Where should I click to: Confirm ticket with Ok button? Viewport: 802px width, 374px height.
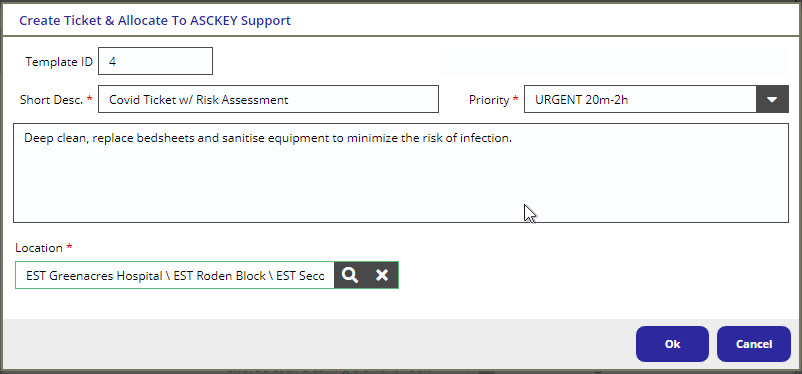coord(672,344)
